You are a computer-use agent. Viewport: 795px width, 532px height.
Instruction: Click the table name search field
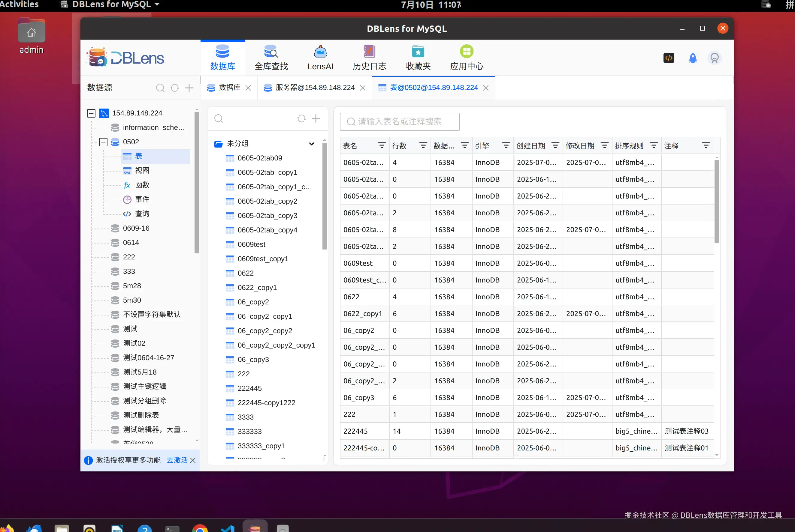[400, 121]
